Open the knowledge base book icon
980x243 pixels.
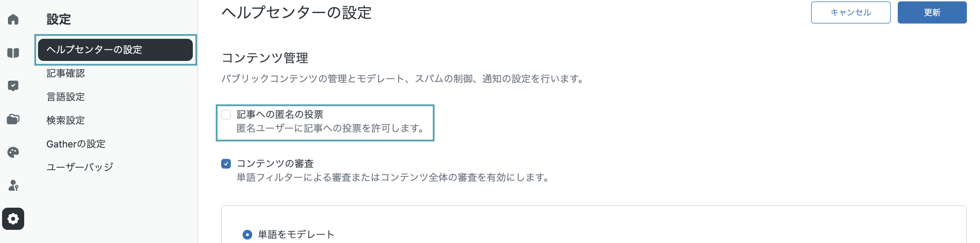(13, 53)
